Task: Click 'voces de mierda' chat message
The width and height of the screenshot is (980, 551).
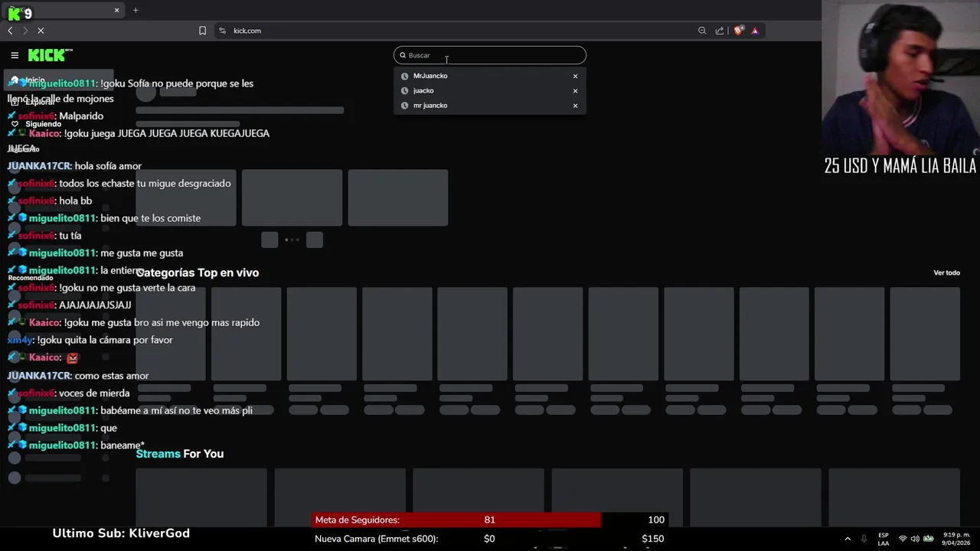Action: click(x=94, y=393)
